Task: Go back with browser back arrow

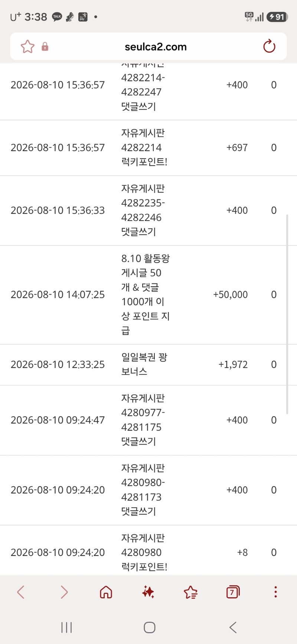Action: tap(21, 592)
